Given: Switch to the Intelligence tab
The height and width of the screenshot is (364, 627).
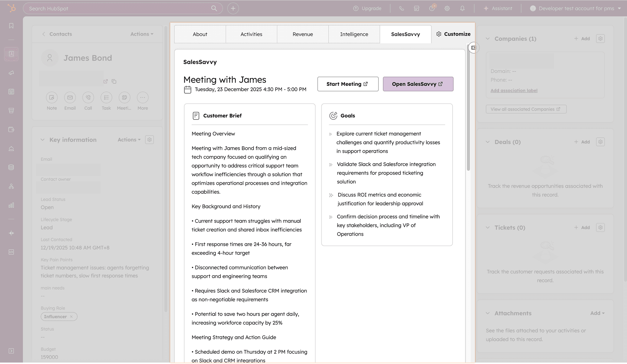Looking at the screenshot, I should (354, 34).
